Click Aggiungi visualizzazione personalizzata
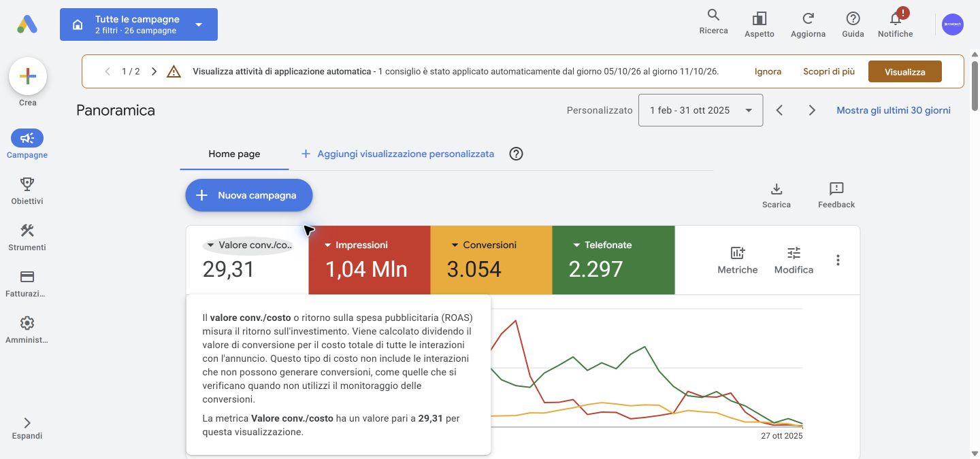 tap(398, 154)
